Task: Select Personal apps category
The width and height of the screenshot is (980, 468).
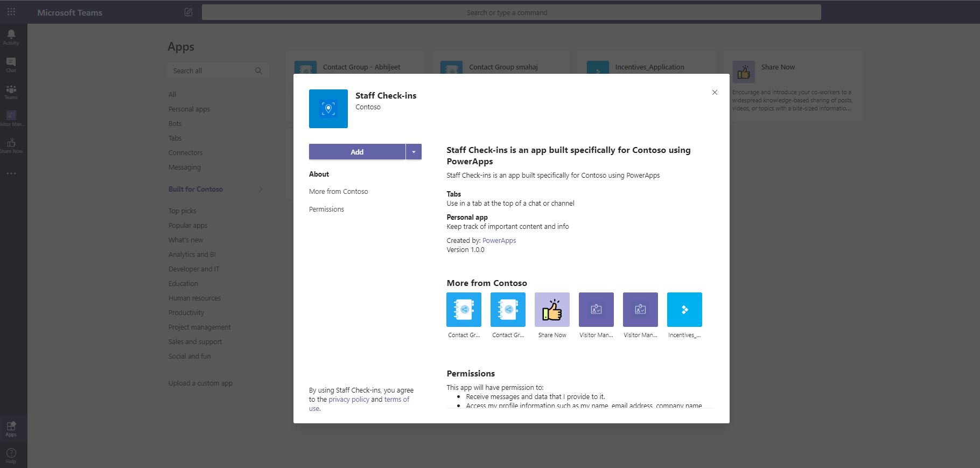Action: point(189,109)
